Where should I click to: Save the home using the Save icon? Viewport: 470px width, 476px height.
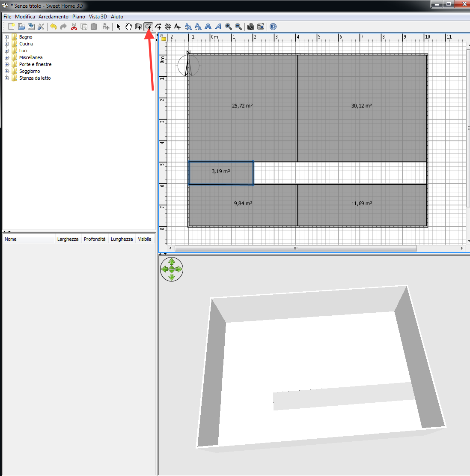pyautogui.click(x=31, y=27)
